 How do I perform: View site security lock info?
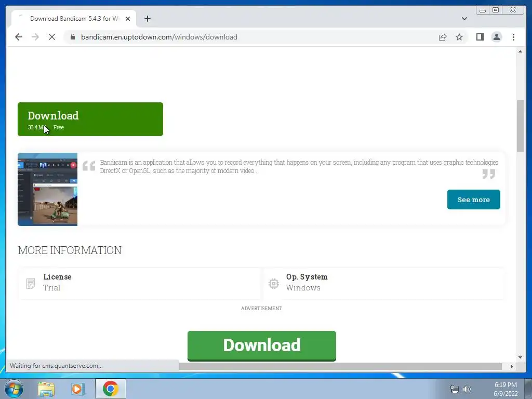[x=73, y=37]
